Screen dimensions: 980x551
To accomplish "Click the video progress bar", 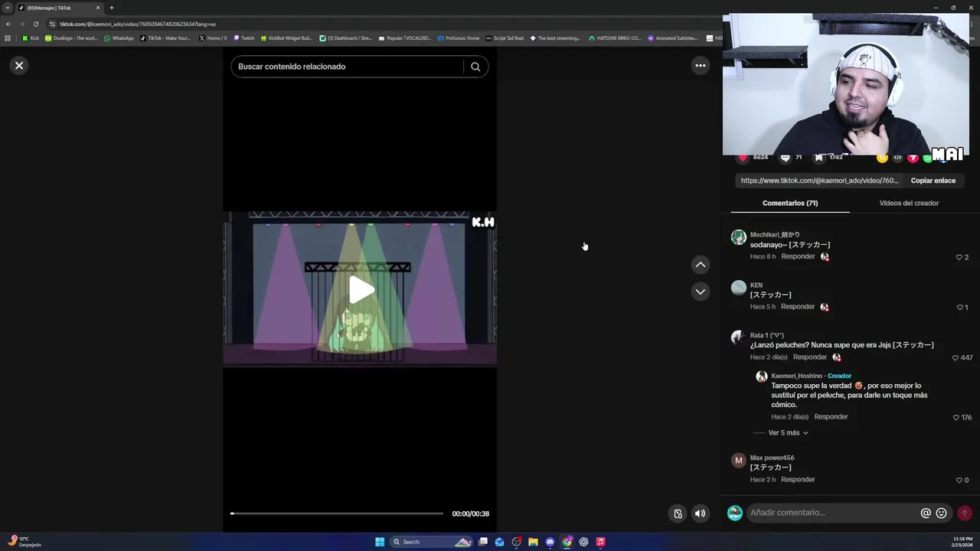I will [x=337, y=514].
